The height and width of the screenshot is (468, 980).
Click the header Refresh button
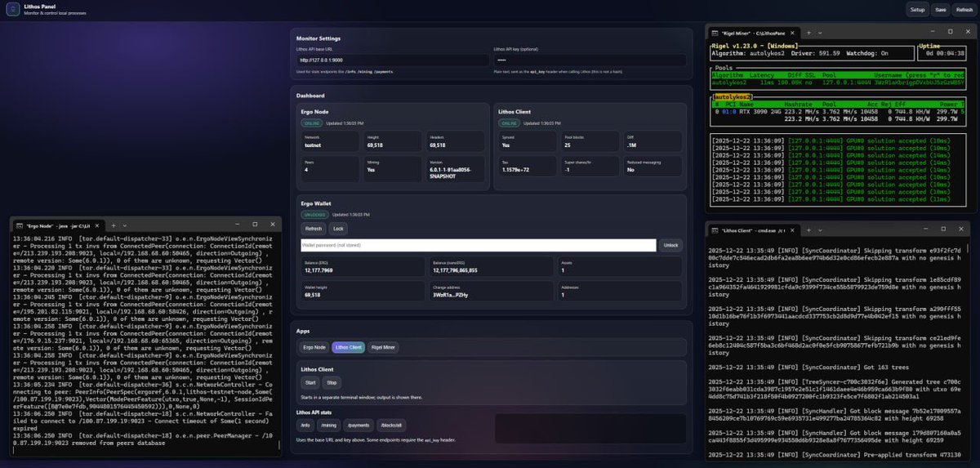click(964, 10)
